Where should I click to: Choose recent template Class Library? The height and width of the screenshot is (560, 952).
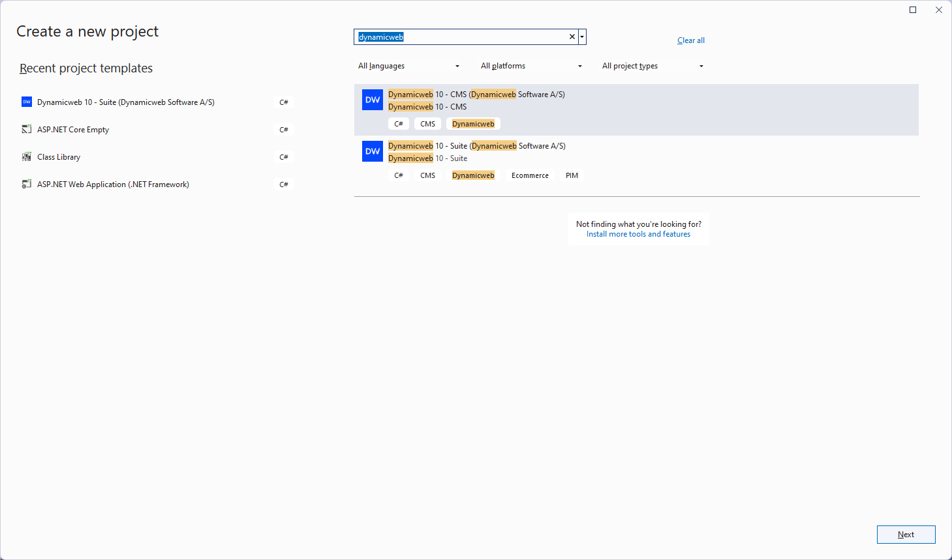pos(59,157)
